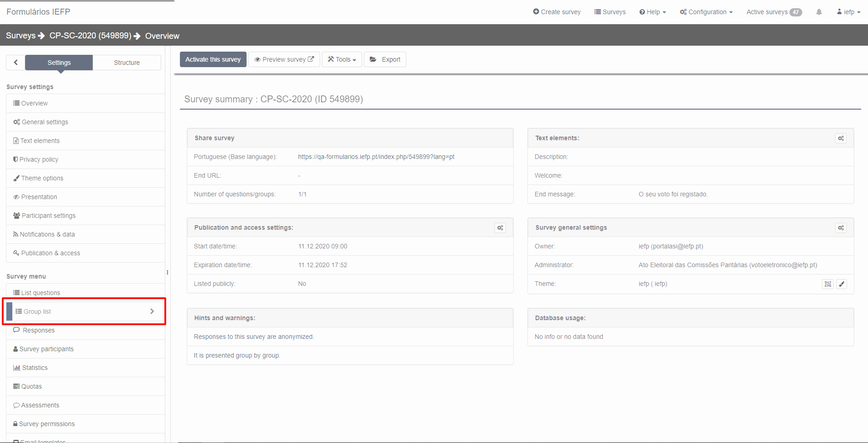
Task: Click Active surveys counter badge
Action: point(795,12)
